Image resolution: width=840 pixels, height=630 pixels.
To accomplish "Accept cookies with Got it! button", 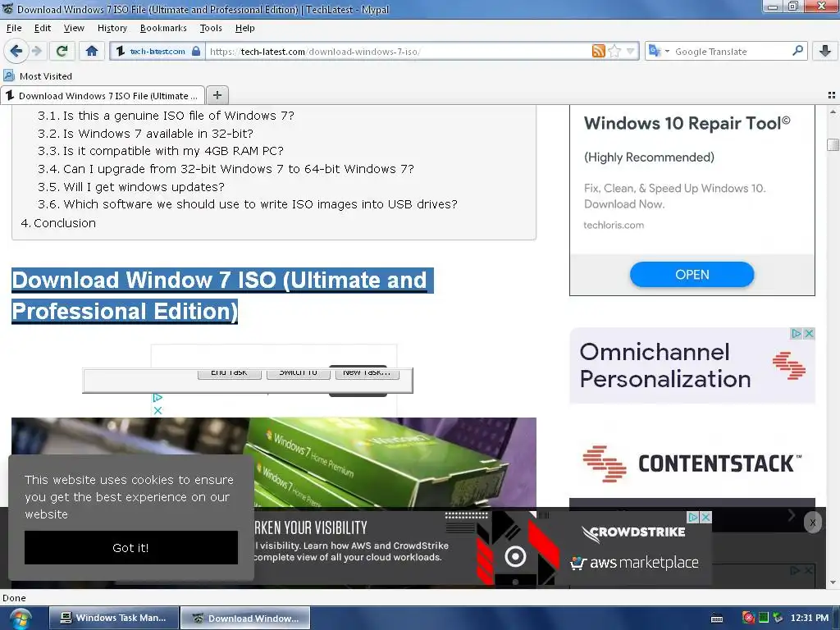I will click(x=130, y=547).
